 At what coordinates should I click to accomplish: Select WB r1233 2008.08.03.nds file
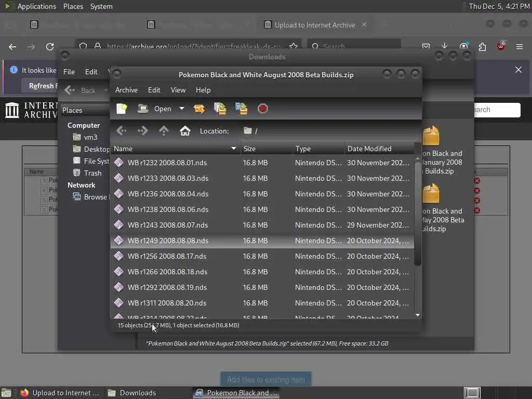[262, 179]
